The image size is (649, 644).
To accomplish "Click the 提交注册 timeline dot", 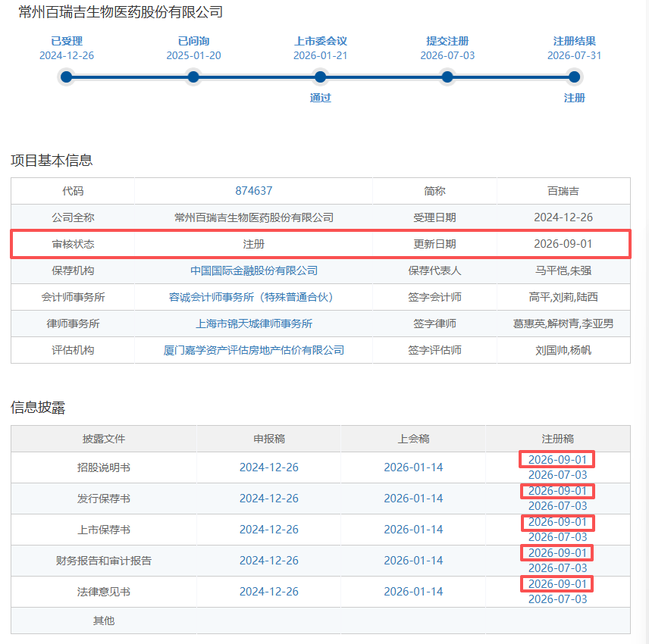I will pos(447,77).
